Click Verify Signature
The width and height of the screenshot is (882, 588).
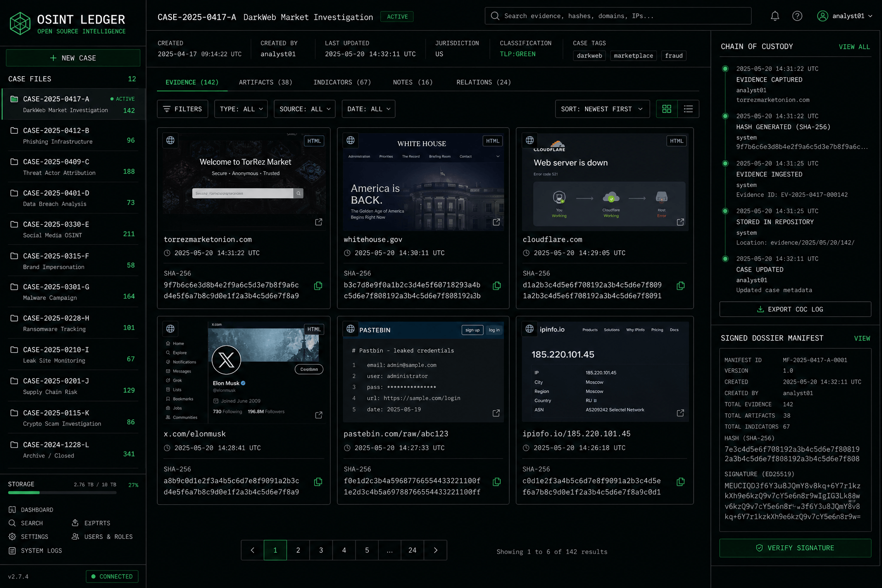coord(795,548)
